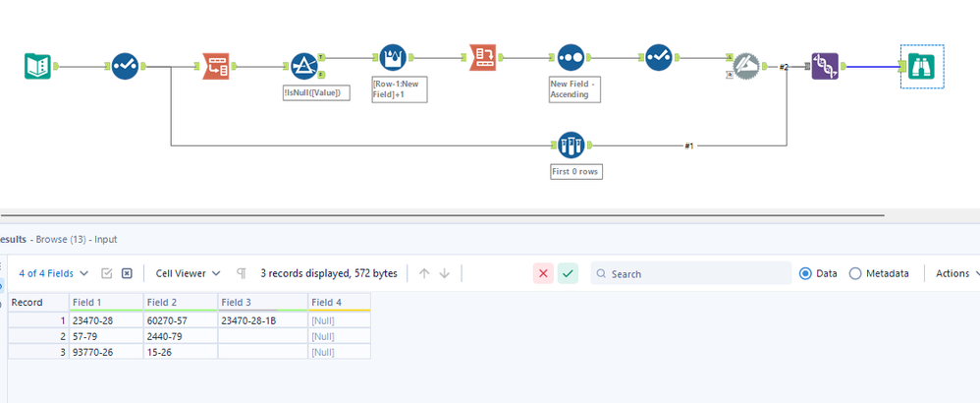Viewport: 980px width, 403px height.
Task: Click the Filter tool's True output anchor
Action: coord(321,57)
